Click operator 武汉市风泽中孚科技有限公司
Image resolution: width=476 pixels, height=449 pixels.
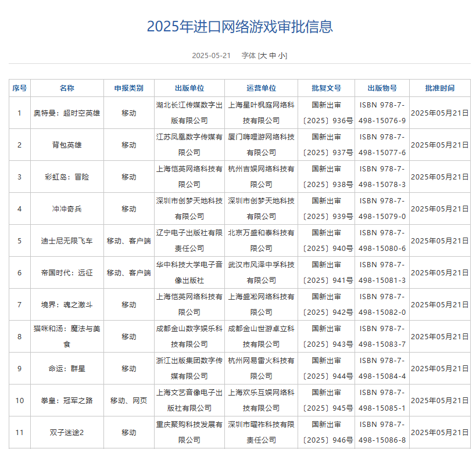pos(261,272)
